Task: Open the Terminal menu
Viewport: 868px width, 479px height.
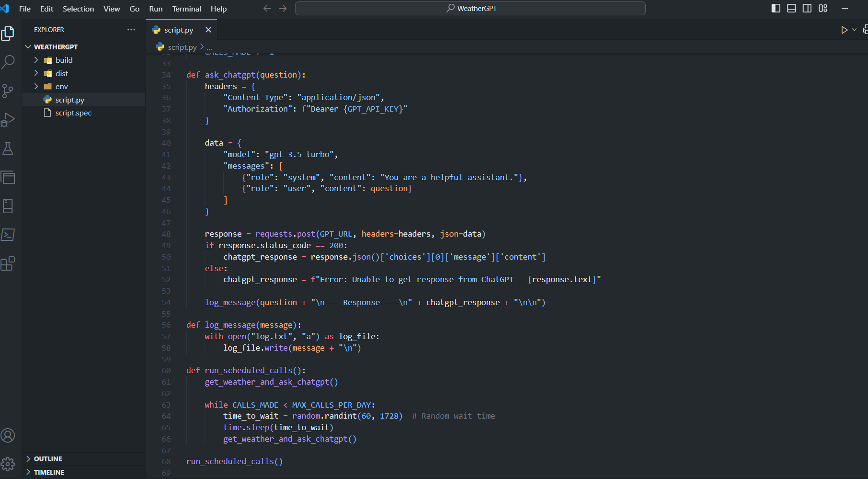Action: [186, 9]
